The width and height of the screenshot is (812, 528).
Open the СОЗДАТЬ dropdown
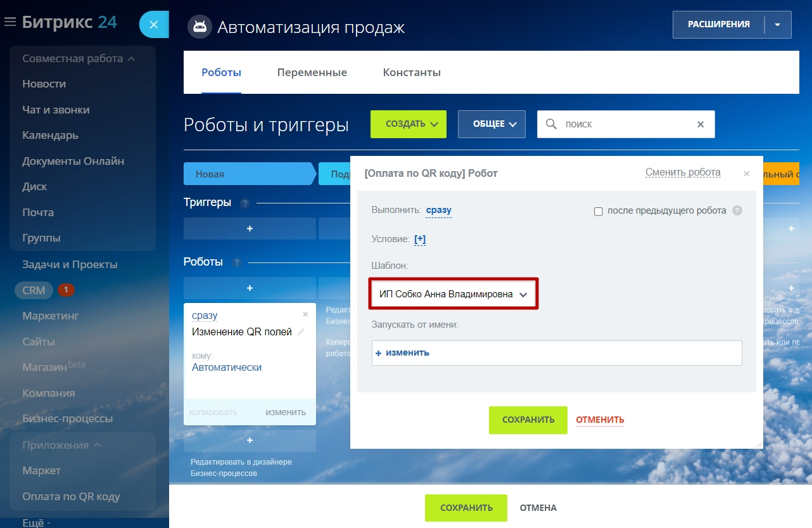[x=409, y=124]
